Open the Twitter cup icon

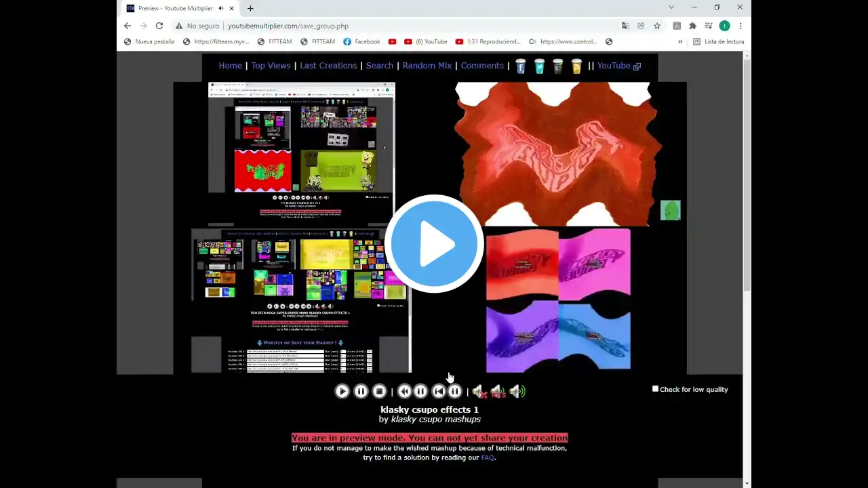(539, 66)
